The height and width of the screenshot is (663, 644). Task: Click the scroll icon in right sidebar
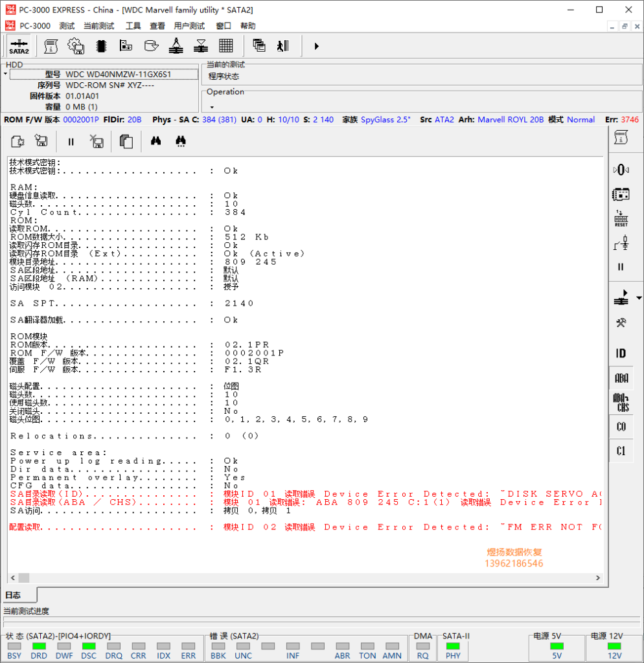621,137
